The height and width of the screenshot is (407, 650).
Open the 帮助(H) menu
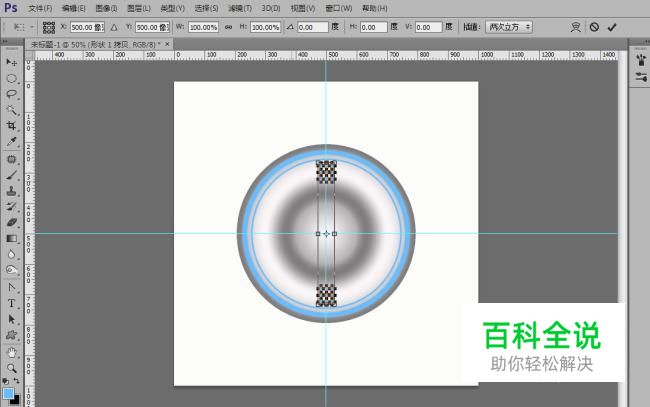[x=374, y=8]
